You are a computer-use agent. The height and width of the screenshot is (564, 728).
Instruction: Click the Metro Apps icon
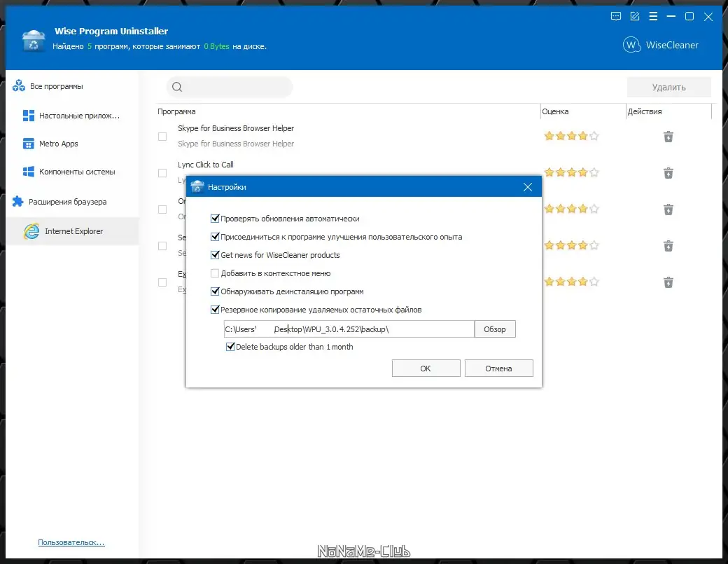pos(28,144)
